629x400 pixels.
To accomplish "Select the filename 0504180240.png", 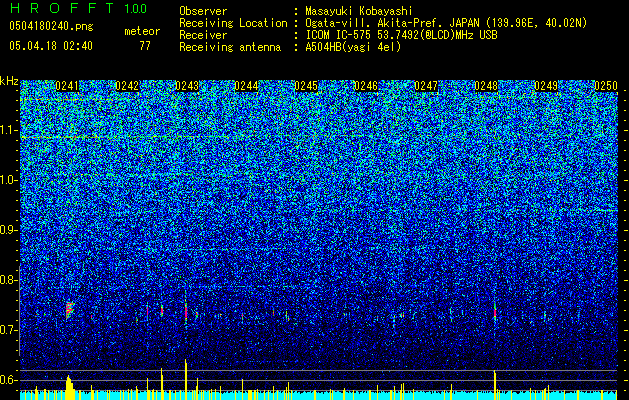I will point(51,26).
